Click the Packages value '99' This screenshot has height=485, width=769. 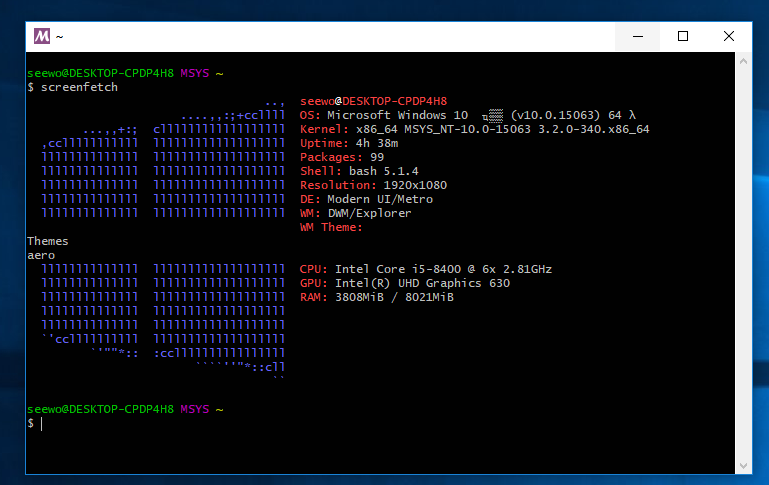click(377, 157)
